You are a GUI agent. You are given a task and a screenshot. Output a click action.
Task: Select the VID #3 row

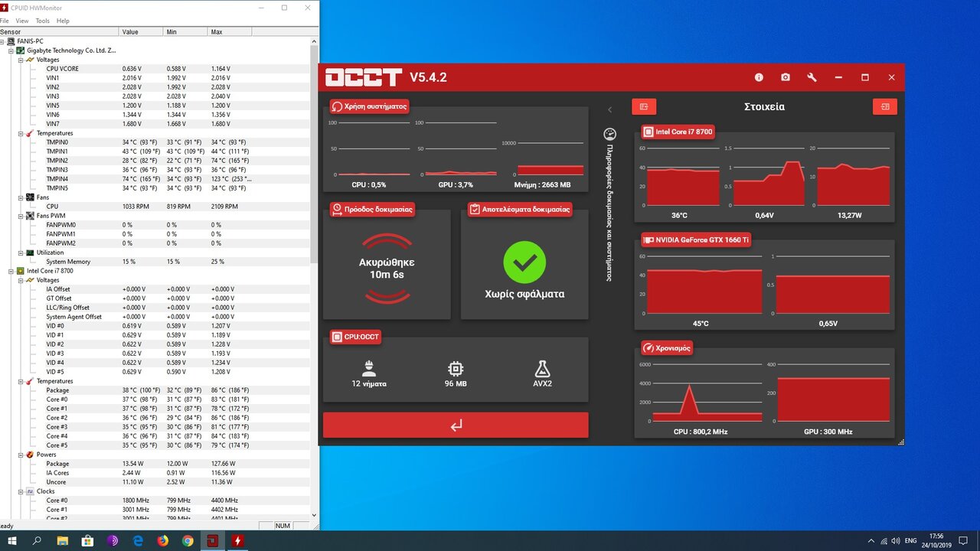tap(154, 354)
